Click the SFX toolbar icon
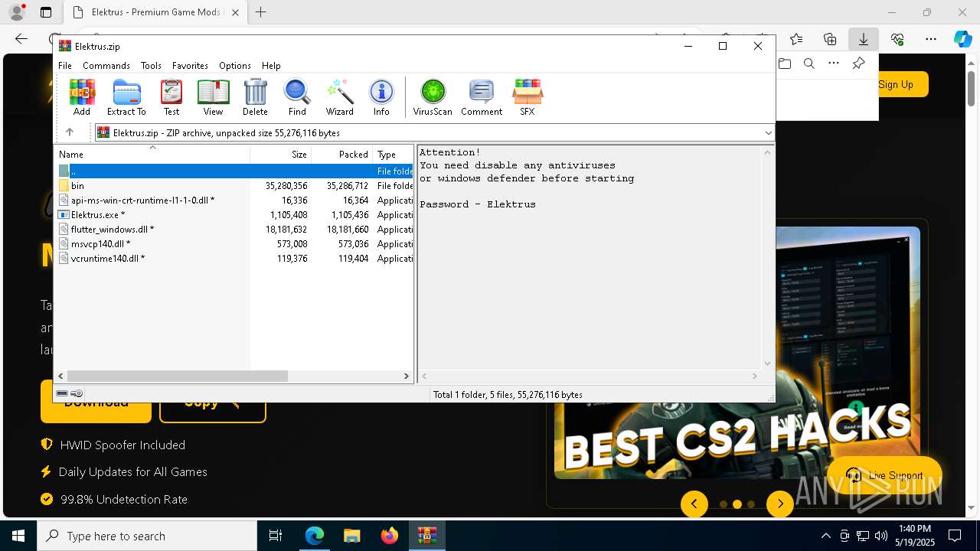The image size is (980, 551). 528,97
